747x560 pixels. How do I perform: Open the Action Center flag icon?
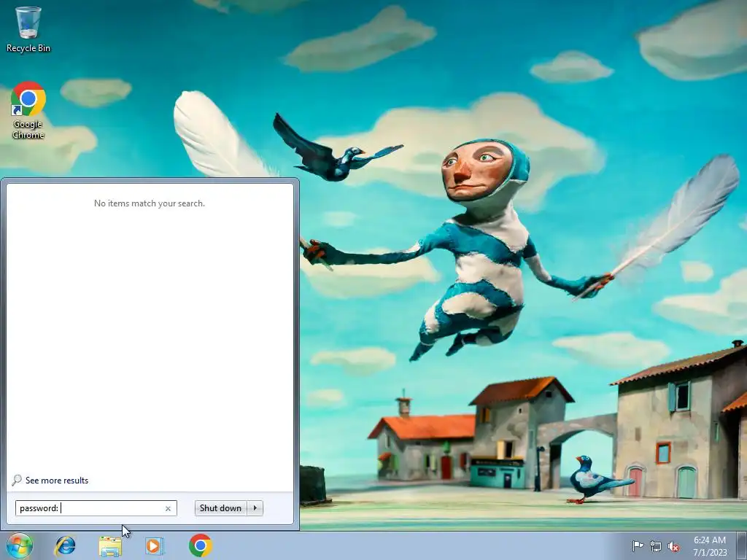638,546
